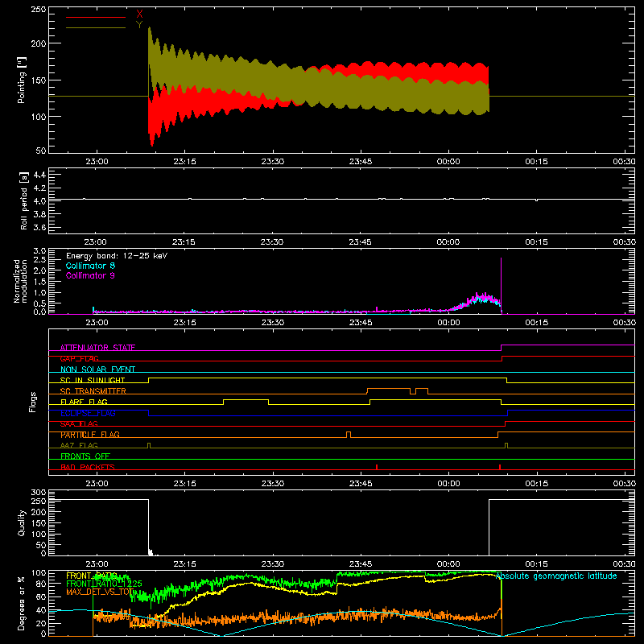Click the '80' tick on Degrees axis
Image resolution: width=644 pixels, height=644 pixels.
click(x=41, y=584)
